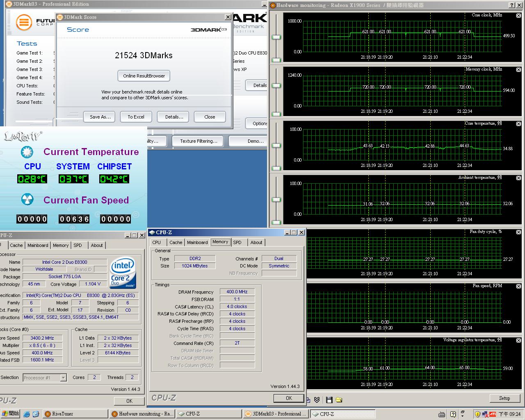Open the Memory tab in the left CPU-Z window
Image resolution: width=525 pixels, height=420 pixels.
click(x=61, y=245)
